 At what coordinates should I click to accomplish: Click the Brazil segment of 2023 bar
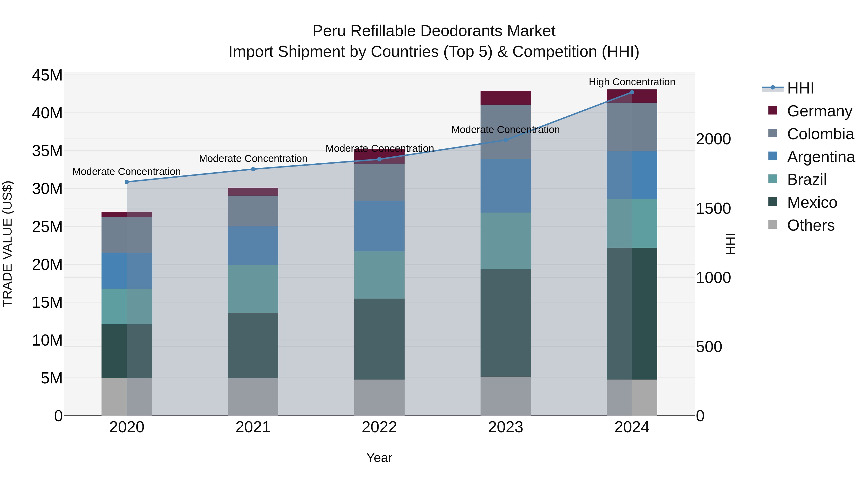coord(505,241)
